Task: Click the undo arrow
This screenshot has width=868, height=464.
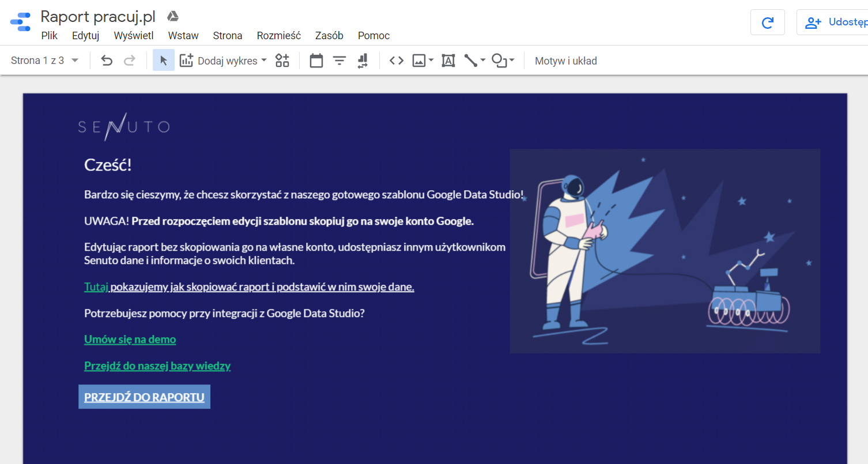Action: (107, 61)
